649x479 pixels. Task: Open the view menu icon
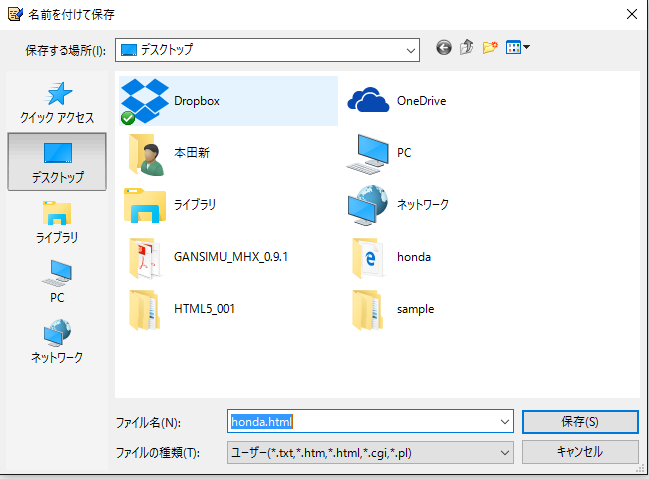coord(513,48)
